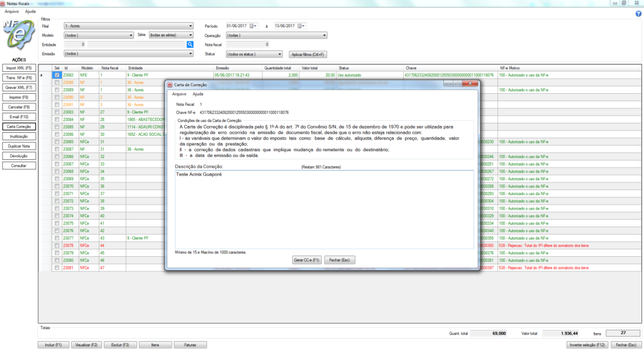Click the row pointer arrow beside row 23082

tap(42, 75)
